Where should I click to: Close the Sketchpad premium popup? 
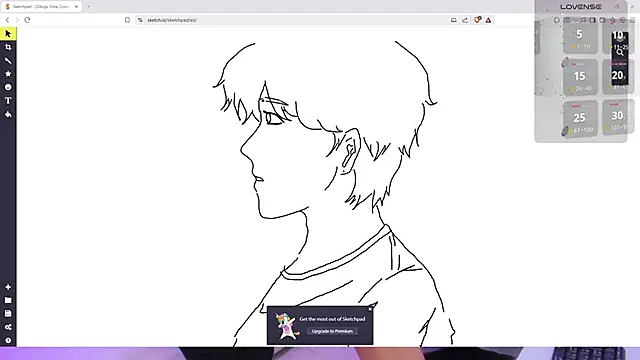click(370, 309)
